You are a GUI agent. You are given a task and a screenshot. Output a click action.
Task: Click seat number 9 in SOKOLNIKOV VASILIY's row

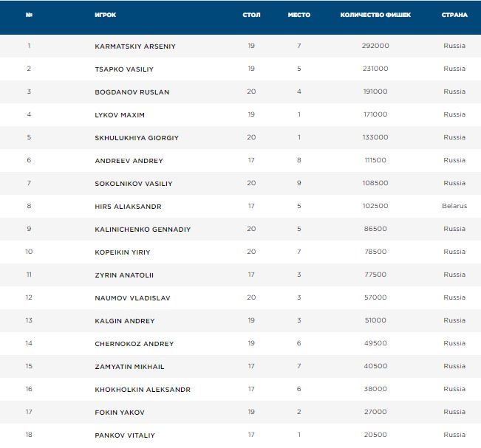299,183
